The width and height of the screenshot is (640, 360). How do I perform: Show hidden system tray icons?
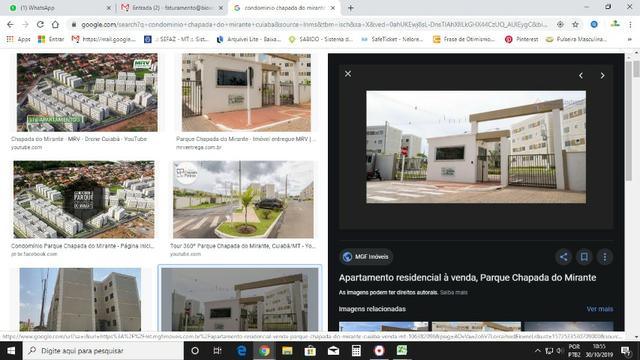pyautogui.click(x=538, y=351)
